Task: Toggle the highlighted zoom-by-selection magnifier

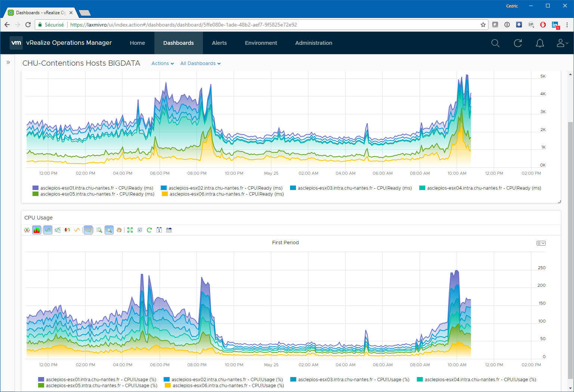Action: 109,230
